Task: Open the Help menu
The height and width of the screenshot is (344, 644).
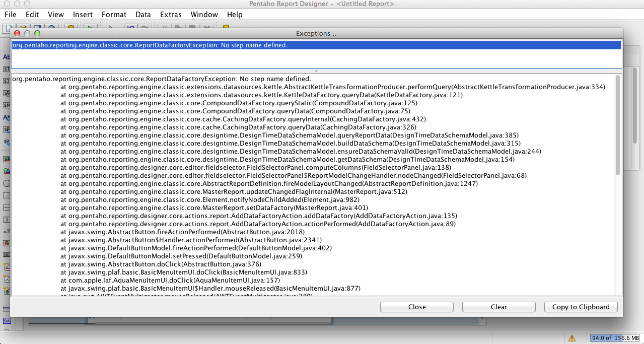Action: point(235,15)
